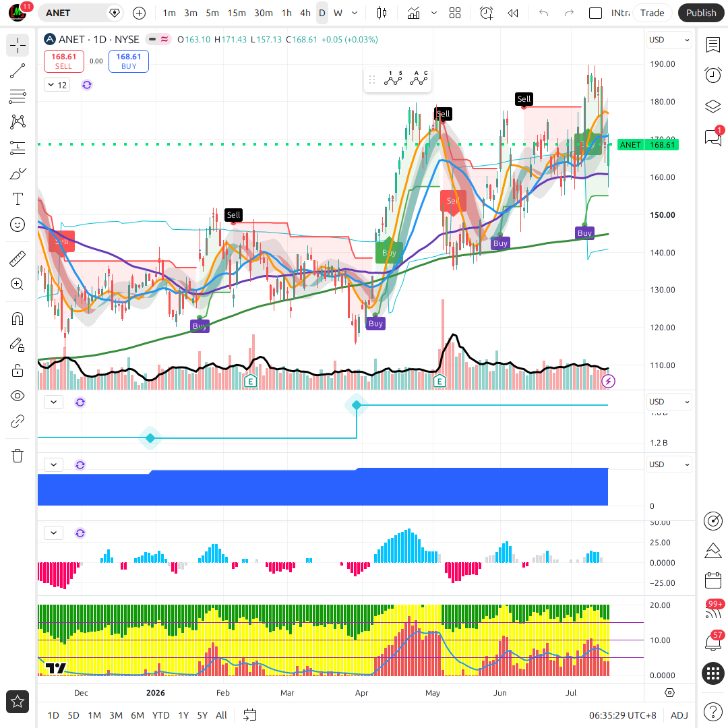Start bar replay mode
The height and width of the screenshot is (728, 728).
[x=512, y=13]
